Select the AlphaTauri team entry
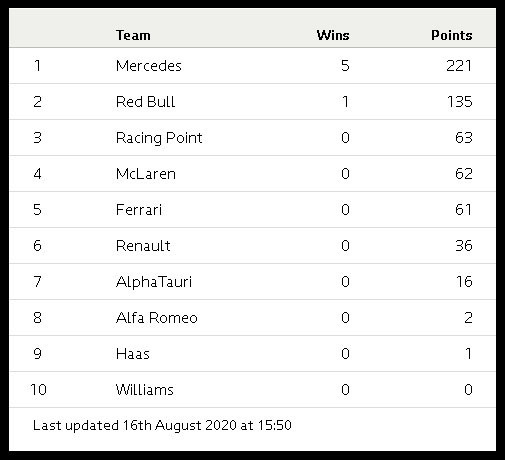Image resolution: width=505 pixels, height=460 pixels. pos(154,282)
